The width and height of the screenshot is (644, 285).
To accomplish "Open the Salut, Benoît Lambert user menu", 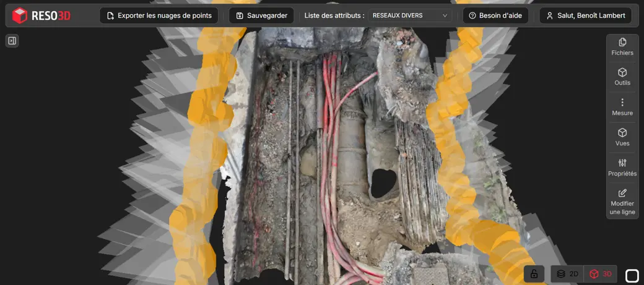I will 585,15.
